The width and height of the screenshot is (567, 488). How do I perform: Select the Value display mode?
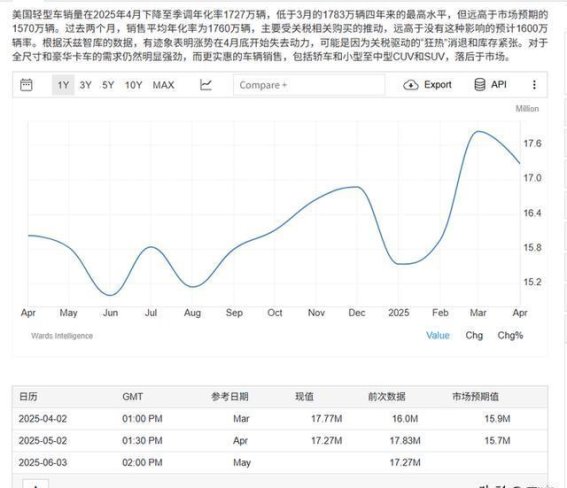[x=438, y=335]
